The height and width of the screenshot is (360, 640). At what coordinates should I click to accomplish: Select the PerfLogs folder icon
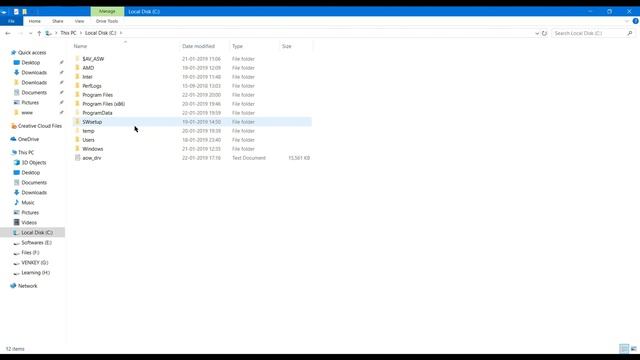[77, 86]
